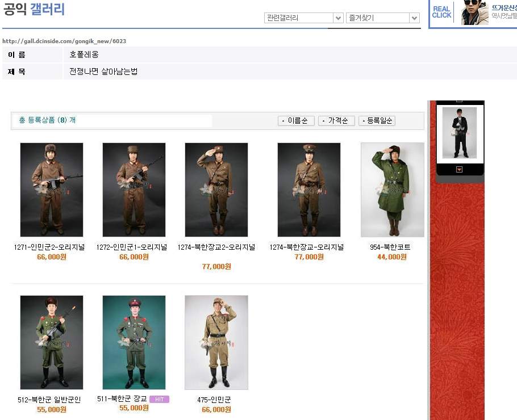Sort products by 등록일순
The height and width of the screenshot is (420, 517).
click(377, 121)
